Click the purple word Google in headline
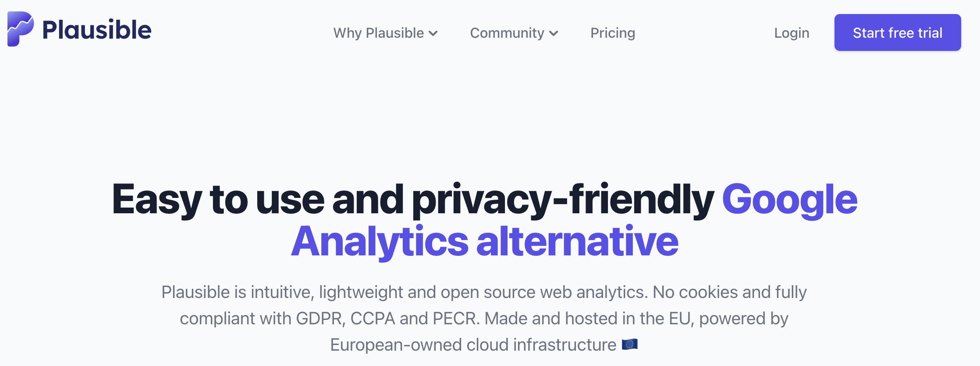 [790, 199]
